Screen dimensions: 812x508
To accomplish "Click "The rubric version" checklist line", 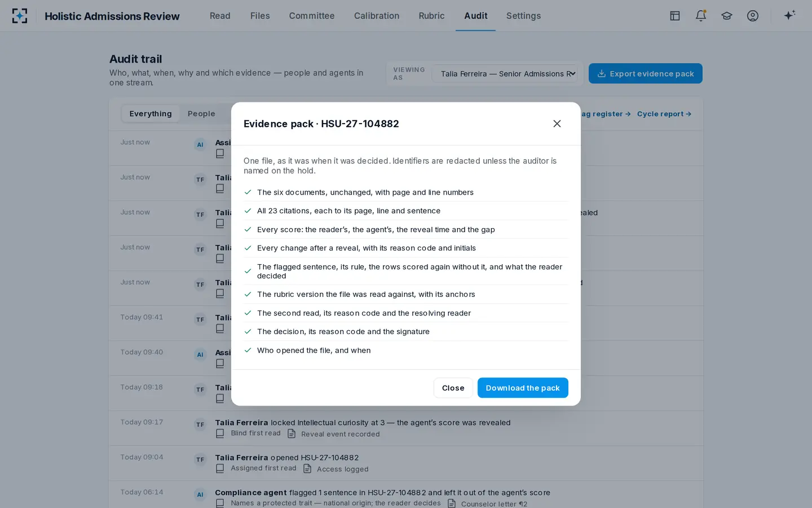I will tap(406, 295).
